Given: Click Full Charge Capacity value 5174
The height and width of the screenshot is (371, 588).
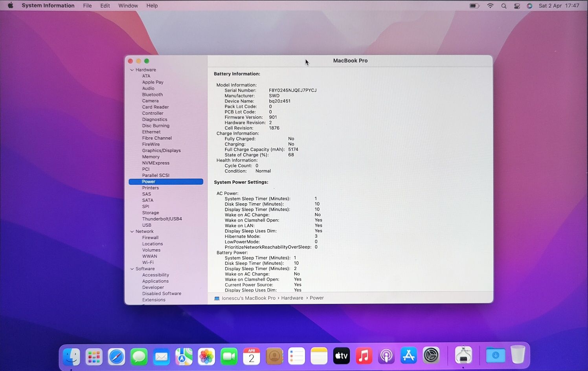Looking at the screenshot, I should tap(293, 149).
